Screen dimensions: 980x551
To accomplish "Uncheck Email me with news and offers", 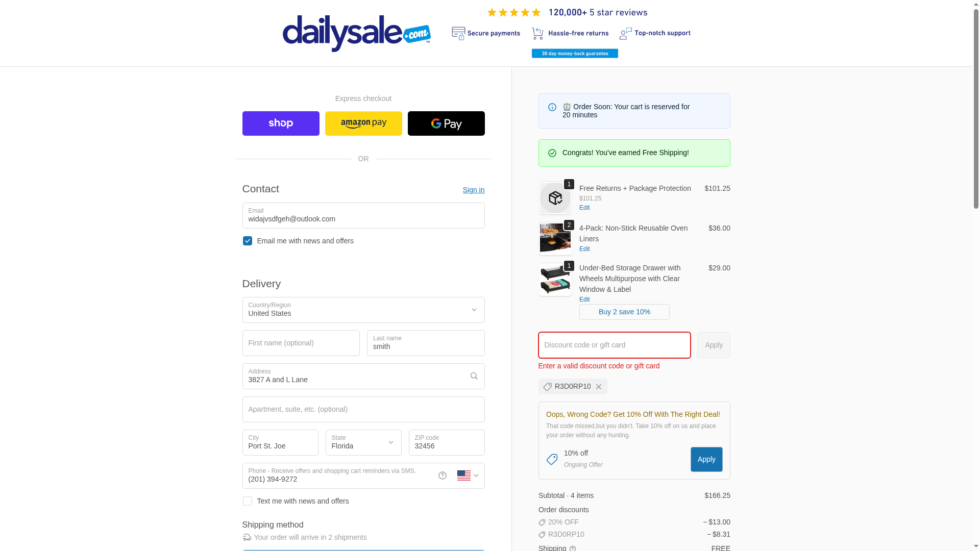I will point(248,241).
